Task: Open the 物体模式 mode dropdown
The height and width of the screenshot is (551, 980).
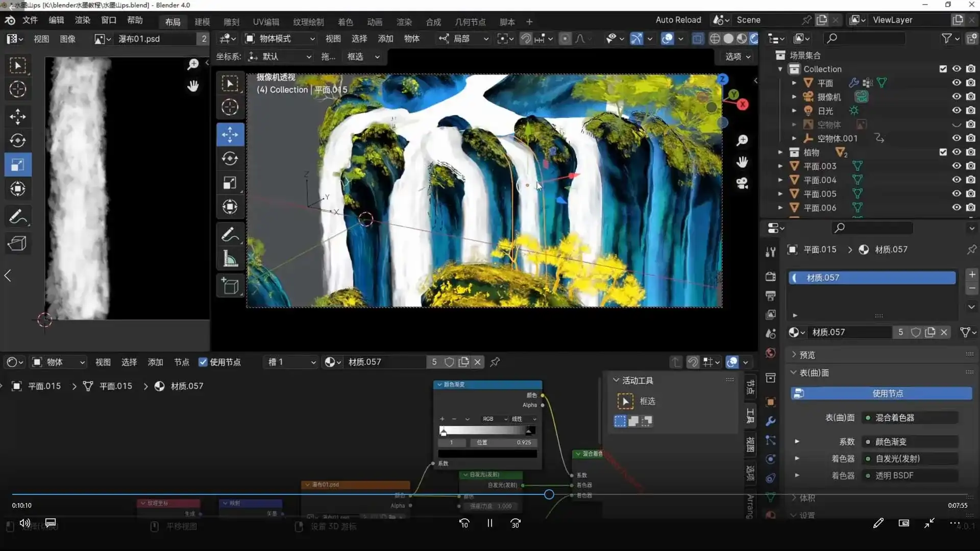Action: pos(280,39)
